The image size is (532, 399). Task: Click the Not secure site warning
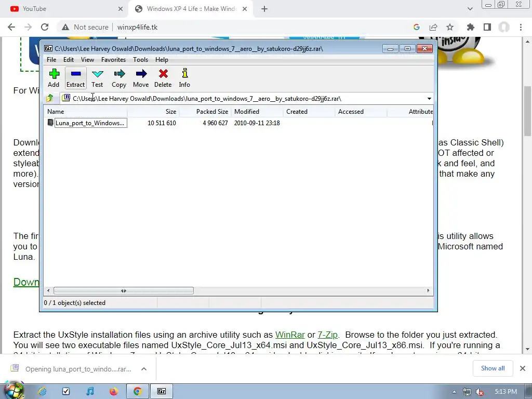tap(85, 27)
